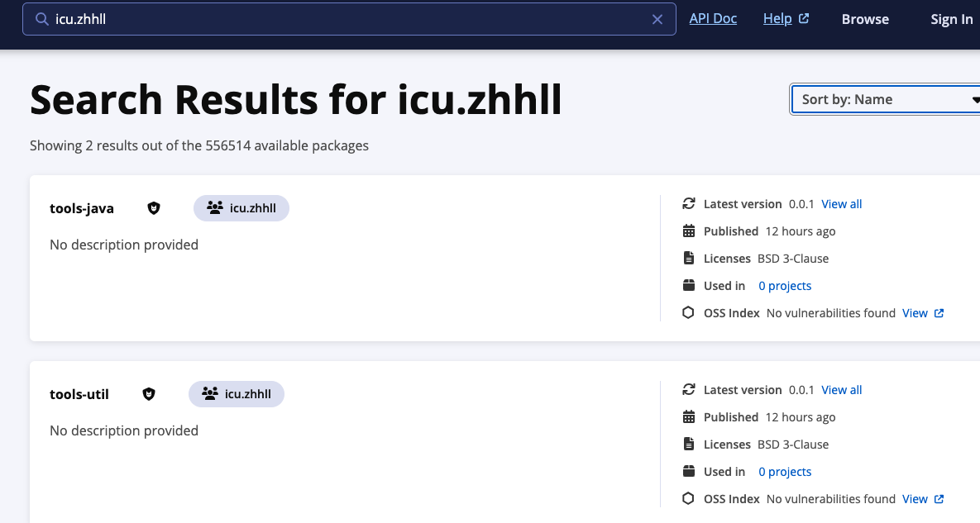Open 0 projects link for tools-java

click(x=785, y=286)
